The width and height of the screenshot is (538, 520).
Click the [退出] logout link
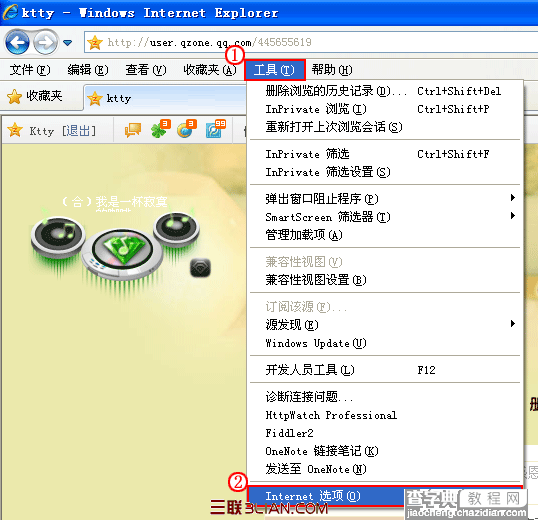(79, 131)
